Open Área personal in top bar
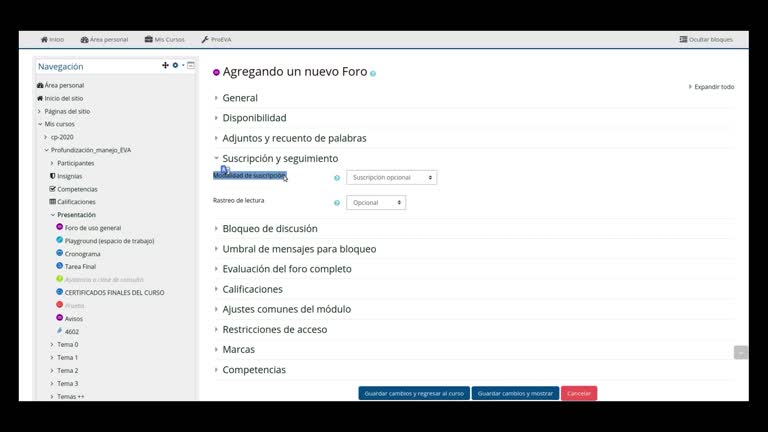This screenshot has height=432, width=768. tap(104, 39)
